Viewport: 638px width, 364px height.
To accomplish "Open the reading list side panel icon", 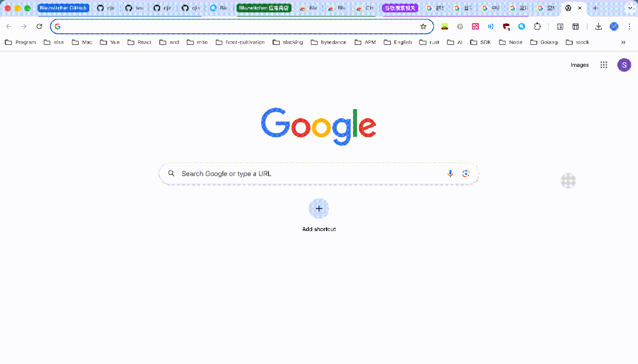I will click(x=561, y=27).
